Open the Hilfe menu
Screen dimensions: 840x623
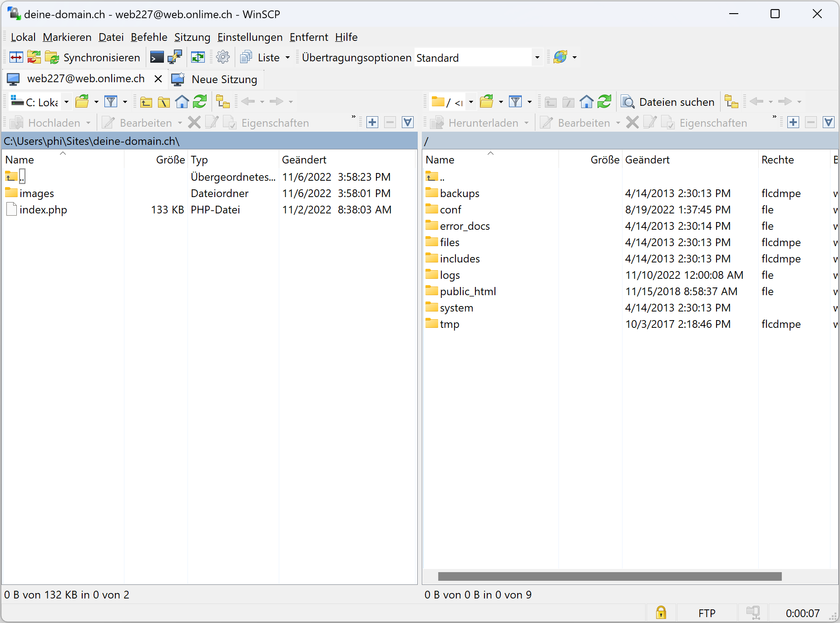click(x=346, y=37)
